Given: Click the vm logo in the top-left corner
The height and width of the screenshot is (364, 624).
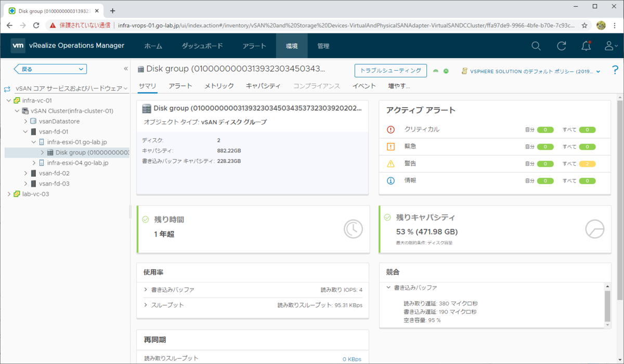Looking at the screenshot, I should tap(18, 46).
